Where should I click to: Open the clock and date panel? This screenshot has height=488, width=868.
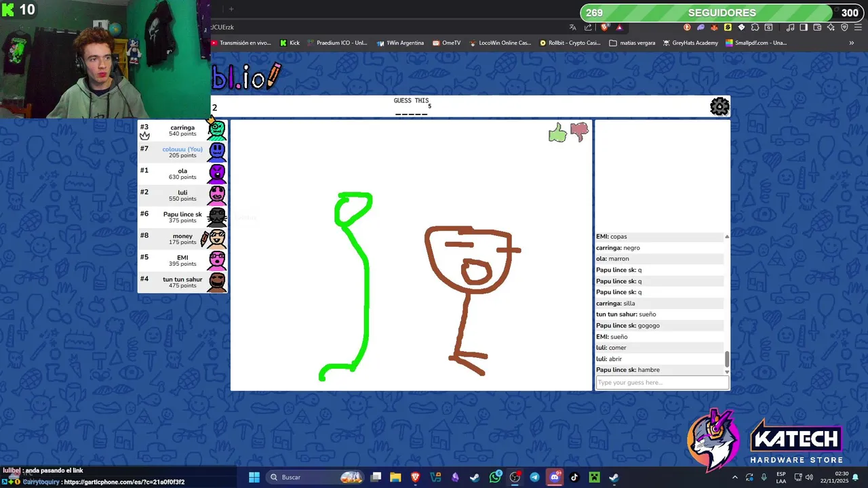(835, 477)
